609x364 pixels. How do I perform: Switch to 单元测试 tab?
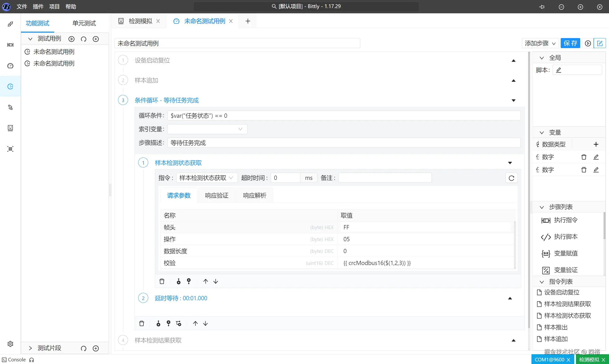tap(84, 23)
